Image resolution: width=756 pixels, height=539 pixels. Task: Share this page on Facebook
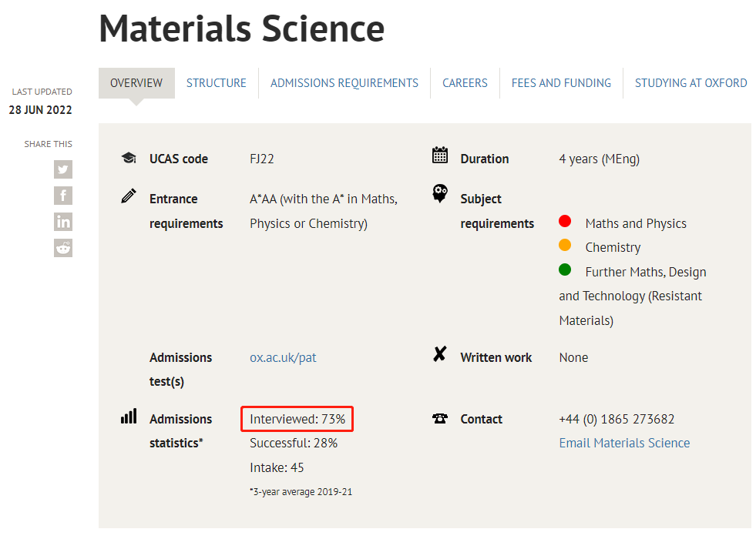tap(63, 196)
